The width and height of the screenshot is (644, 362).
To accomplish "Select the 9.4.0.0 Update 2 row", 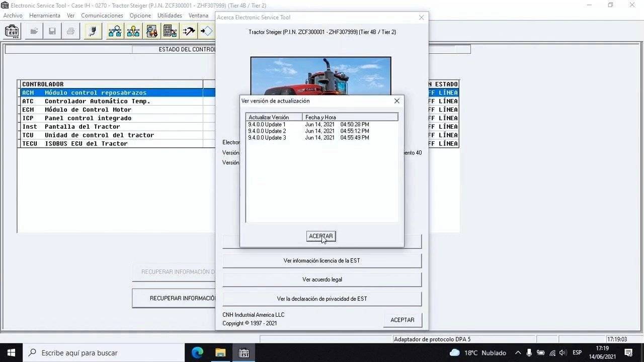I will 322,131.
